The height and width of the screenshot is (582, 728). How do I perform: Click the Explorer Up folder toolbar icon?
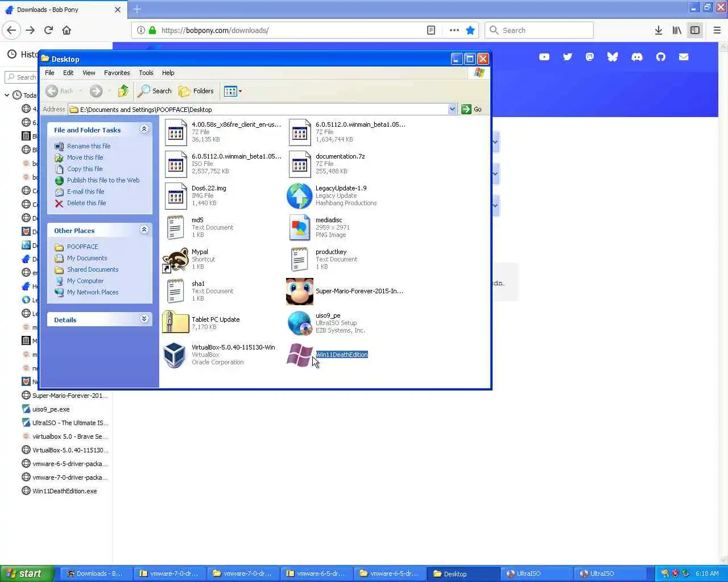pyautogui.click(x=123, y=91)
